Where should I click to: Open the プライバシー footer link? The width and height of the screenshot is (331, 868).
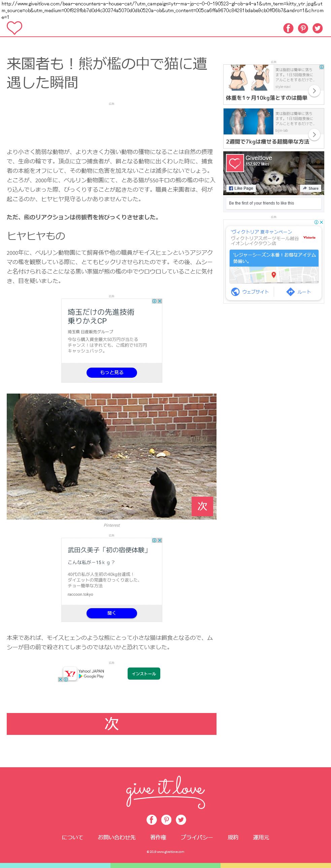[x=197, y=837]
